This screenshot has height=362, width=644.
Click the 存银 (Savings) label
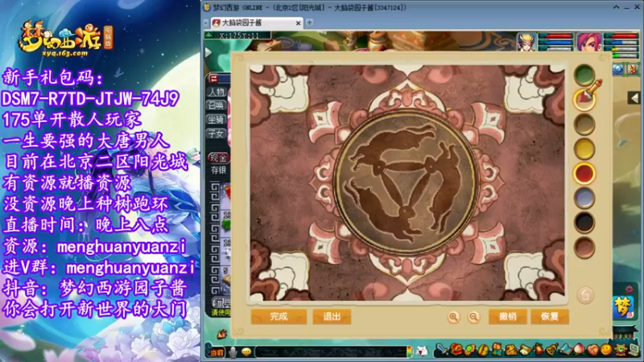(218, 170)
